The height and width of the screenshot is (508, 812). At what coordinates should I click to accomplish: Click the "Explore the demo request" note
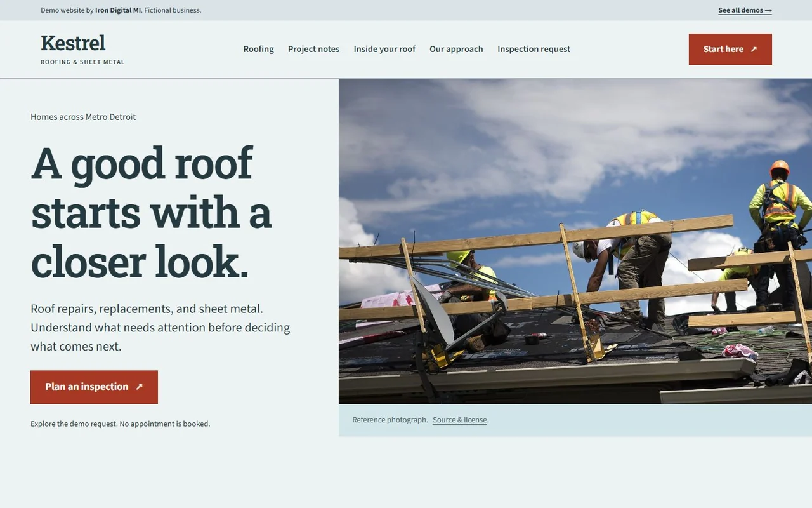[x=120, y=424]
